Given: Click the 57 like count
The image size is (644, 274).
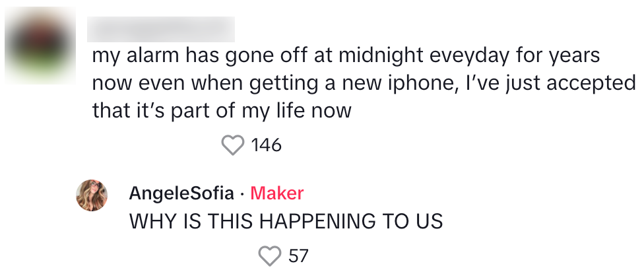Looking at the screenshot, I should pyautogui.click(x=298, y=256).
